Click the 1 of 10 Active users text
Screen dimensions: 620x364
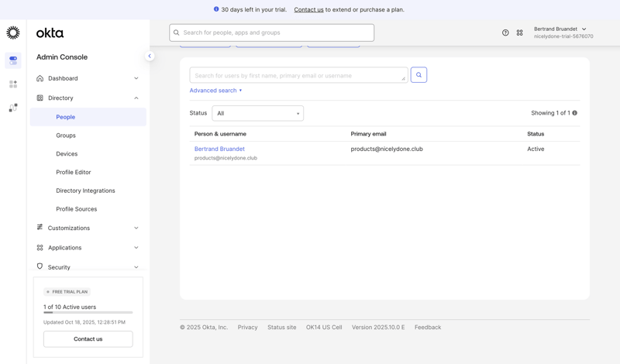point(70,307)
